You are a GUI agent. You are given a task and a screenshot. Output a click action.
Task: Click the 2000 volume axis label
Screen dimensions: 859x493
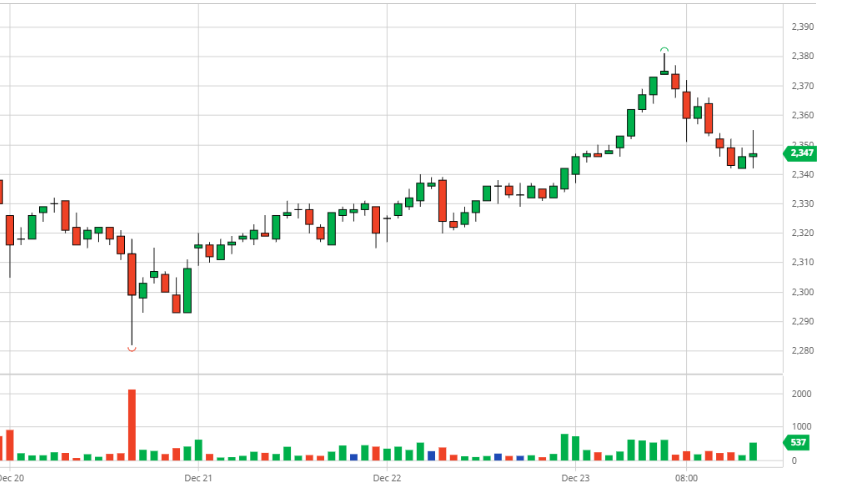(x=801, y=394)
